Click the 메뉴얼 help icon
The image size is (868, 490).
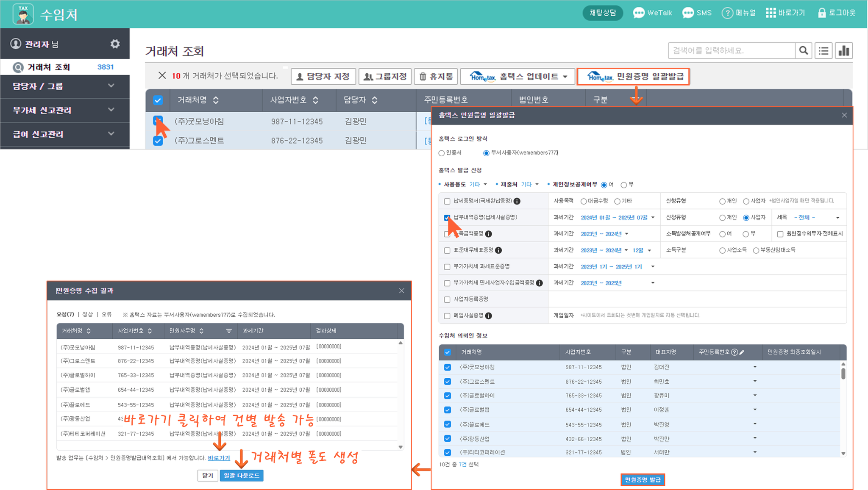727,13
